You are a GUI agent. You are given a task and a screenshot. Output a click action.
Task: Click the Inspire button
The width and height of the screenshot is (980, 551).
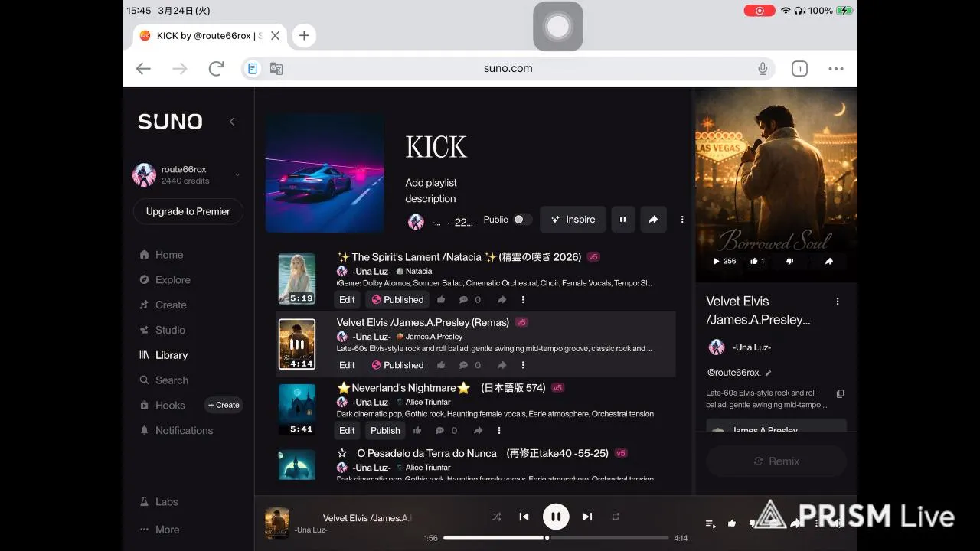coord(573,220)
